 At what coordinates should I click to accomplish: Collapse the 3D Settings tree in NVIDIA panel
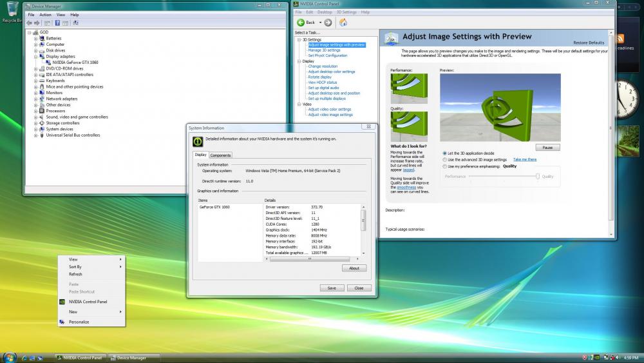[299, 40]
